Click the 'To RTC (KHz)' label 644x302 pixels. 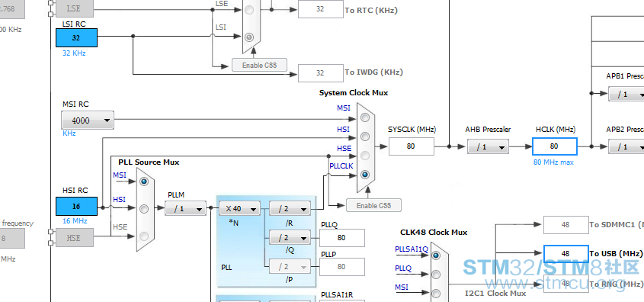[x=371, y=11]
